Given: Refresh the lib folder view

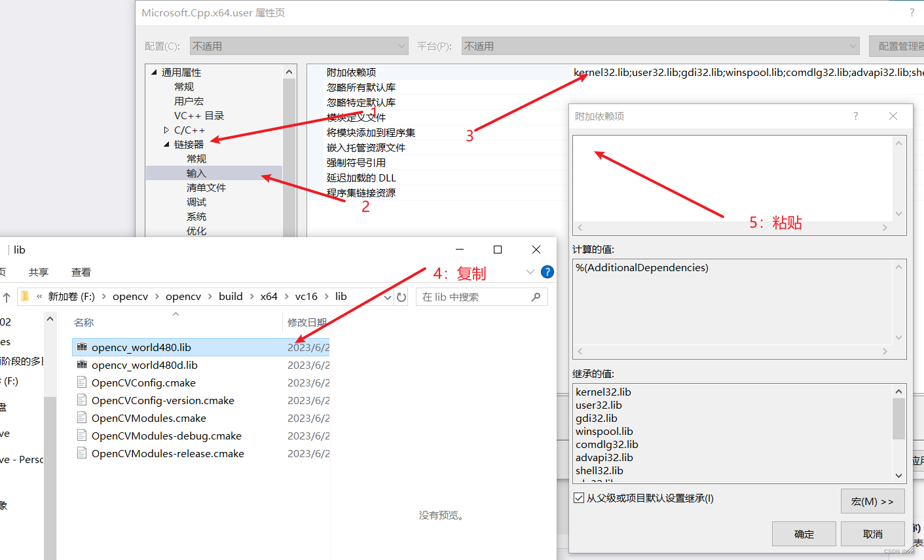Looking at the screenshot, I should click(x=401, y=297).
